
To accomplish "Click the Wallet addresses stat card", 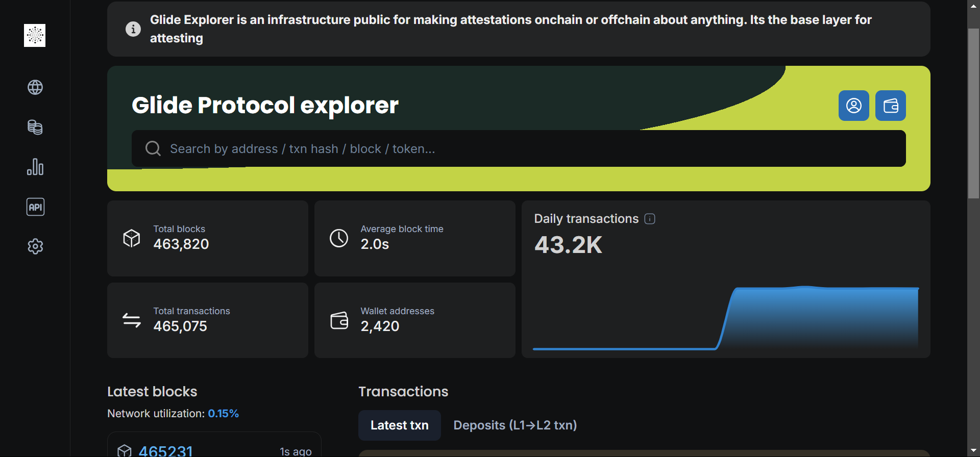I will [x=414, y=320].
